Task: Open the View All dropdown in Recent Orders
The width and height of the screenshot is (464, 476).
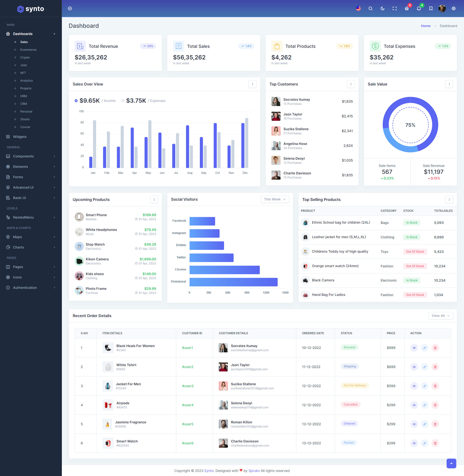Action: [x=440, y=316]
